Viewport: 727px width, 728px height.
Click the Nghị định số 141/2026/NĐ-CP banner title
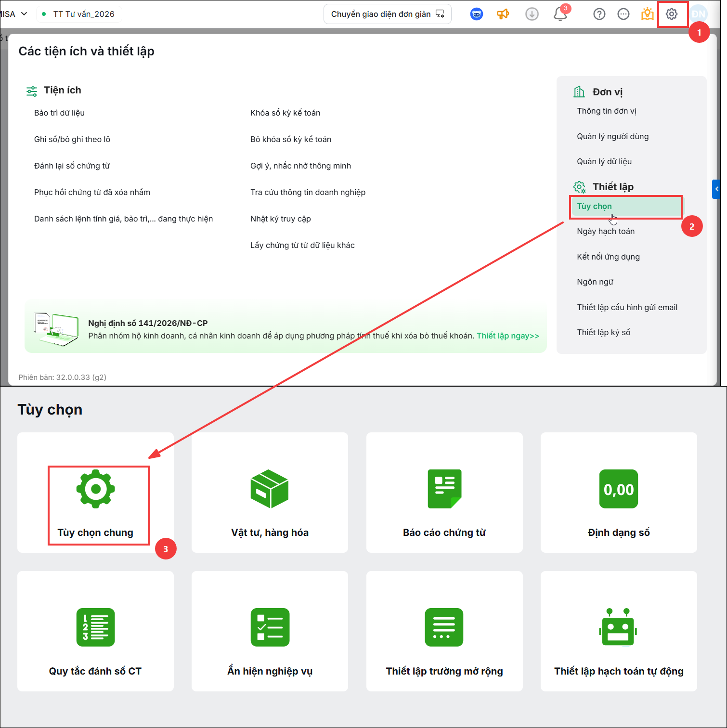(x=148, y=323)
